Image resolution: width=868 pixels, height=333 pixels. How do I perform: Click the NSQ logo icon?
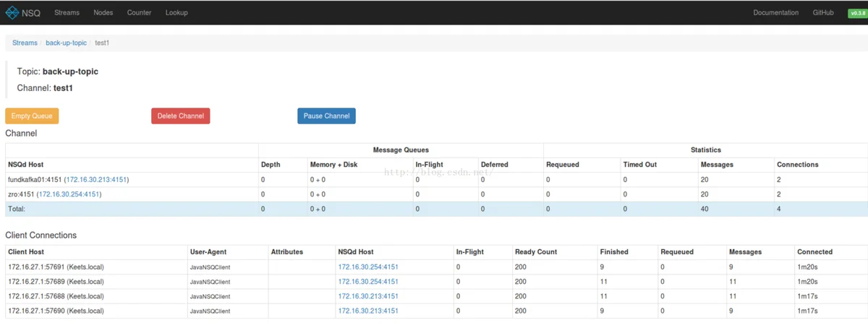pos(12,12)
